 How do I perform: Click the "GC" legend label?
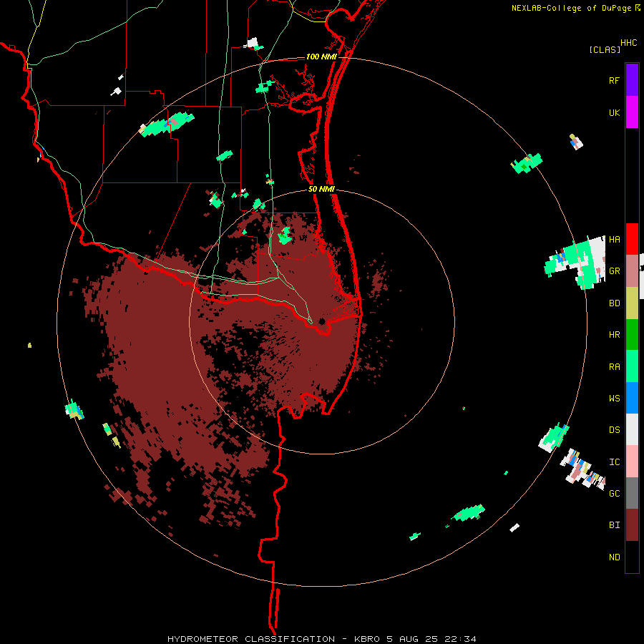pyautogui.click(x=614, y=493)
